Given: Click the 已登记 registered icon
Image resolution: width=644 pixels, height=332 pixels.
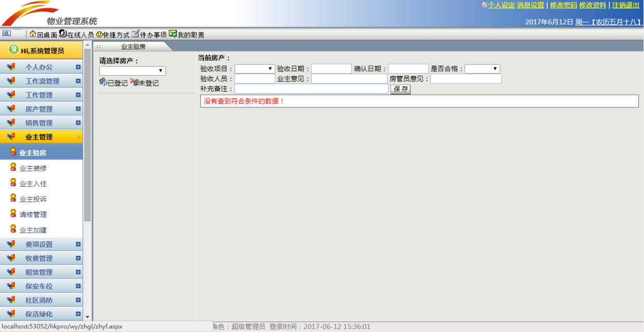Looking at the screenshot, I should tap(103, 82).
